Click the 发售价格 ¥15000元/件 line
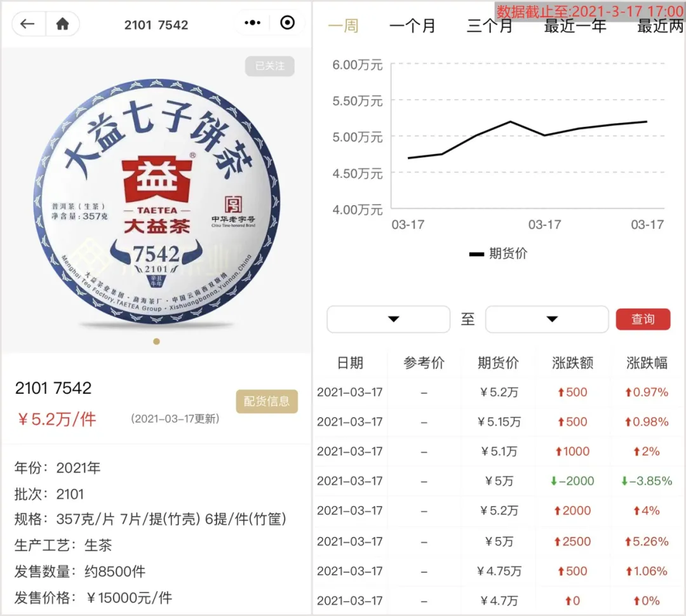The height and width of the screenshot is (616, 686). point(93,598)
